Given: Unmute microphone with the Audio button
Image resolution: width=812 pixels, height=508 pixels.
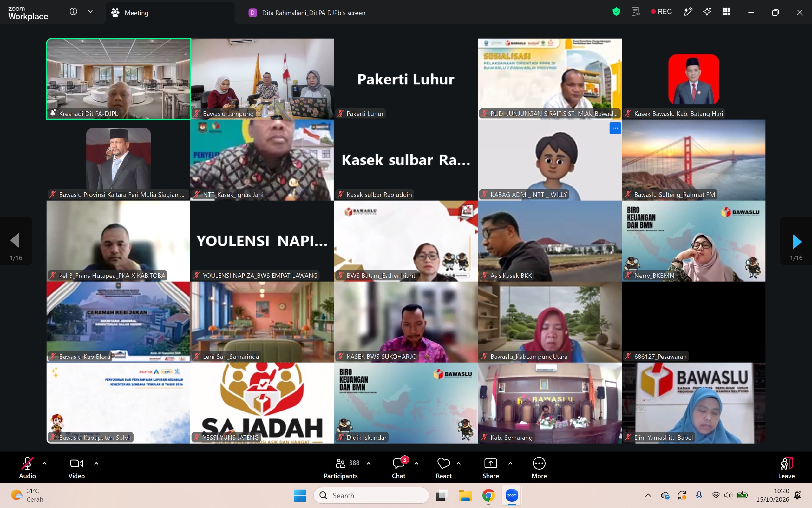Looking at the screenshot, I should [x=28, y=468].
